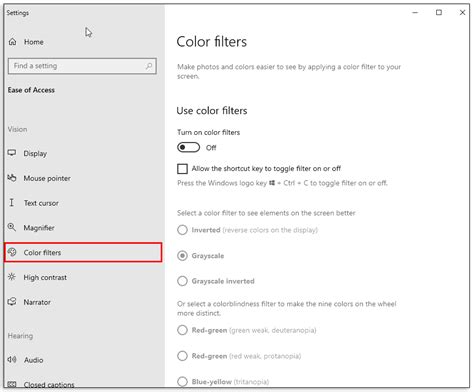Click the Color filters page title
The image size is (474, 392).
click(x=212, y=42)
